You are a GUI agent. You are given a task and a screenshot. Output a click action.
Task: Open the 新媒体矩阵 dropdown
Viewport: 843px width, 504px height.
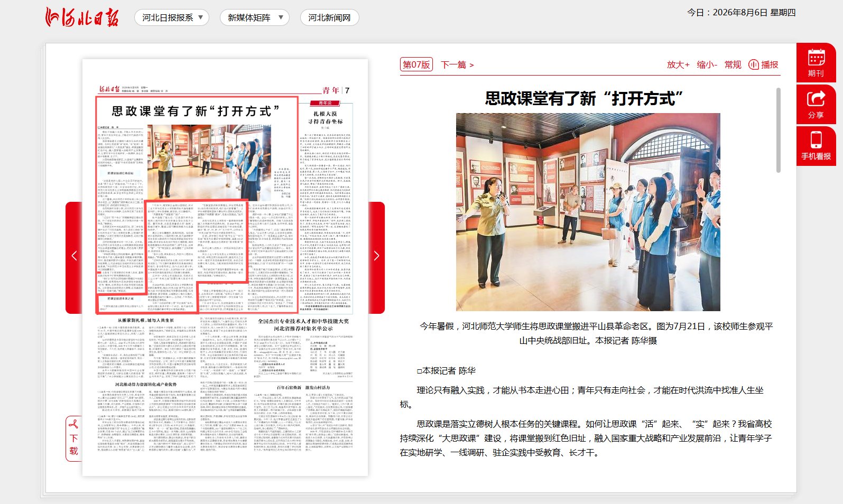255,17
